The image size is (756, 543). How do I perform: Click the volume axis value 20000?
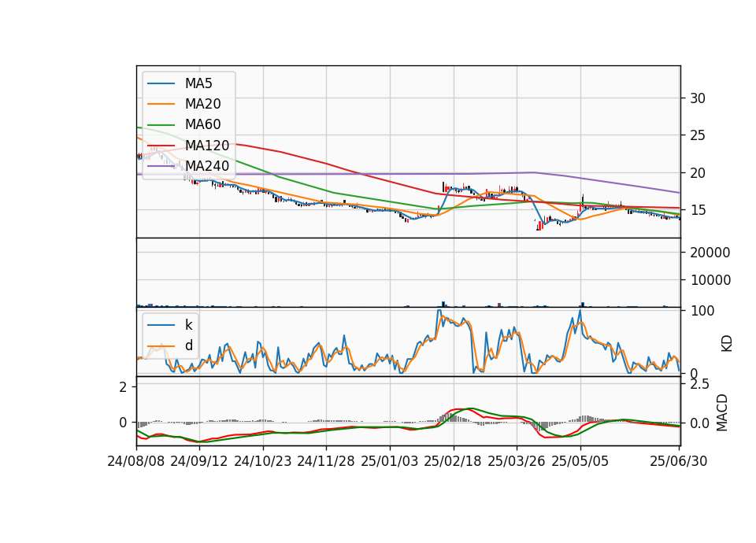[710, 253]
